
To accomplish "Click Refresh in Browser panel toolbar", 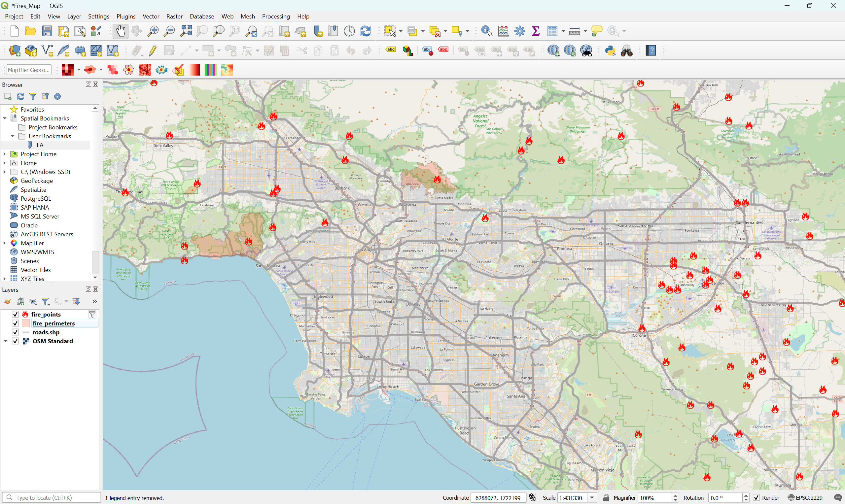I will tap(20, 96).
